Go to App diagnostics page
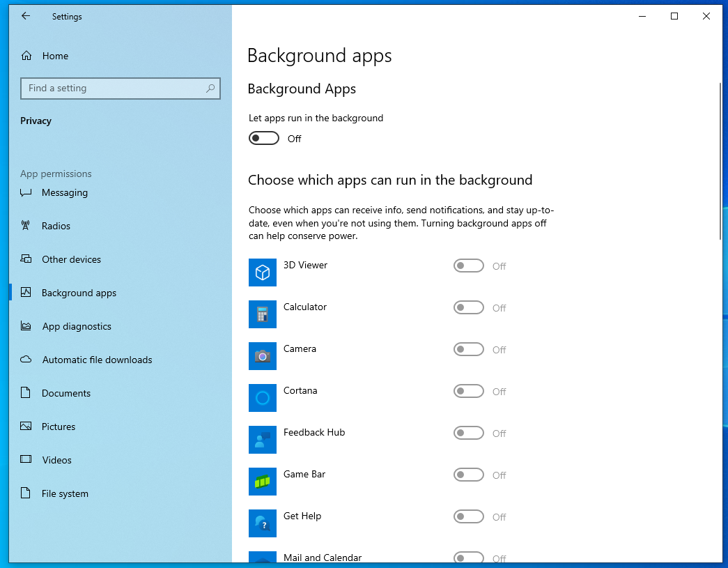The width and height of the screenshot is (728, 568). [121, 326]
